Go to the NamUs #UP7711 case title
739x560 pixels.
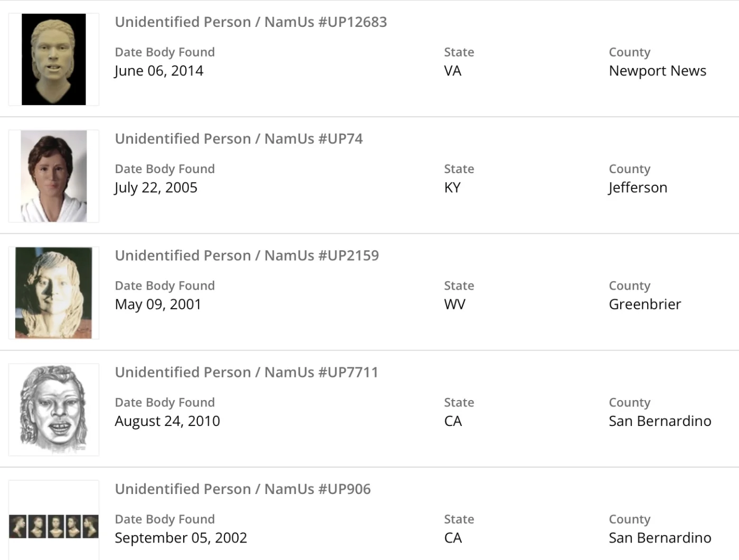pyautogui.click(x=247, y=372)
